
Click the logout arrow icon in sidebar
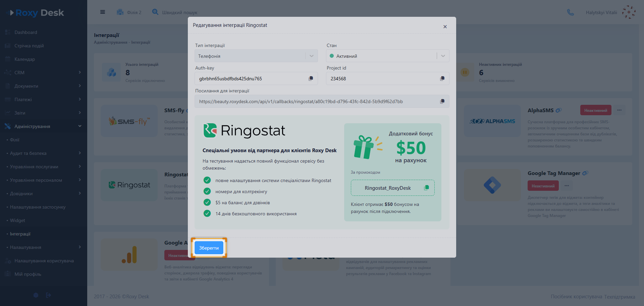[48, 295]
